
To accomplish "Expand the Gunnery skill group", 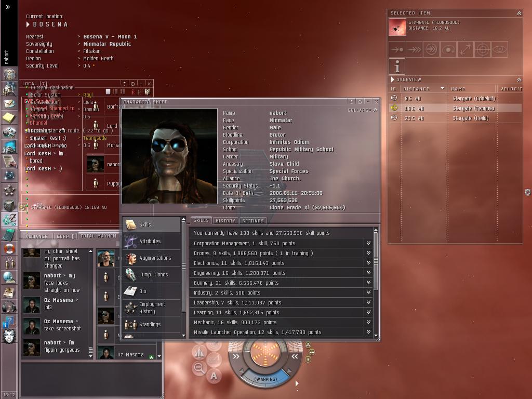I will click(368, 282).
